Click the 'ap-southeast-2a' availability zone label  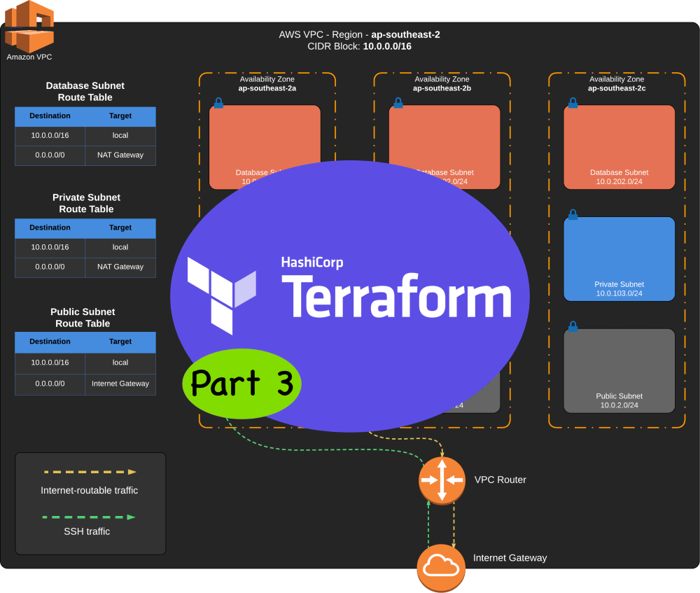click(x=267, y=88)
